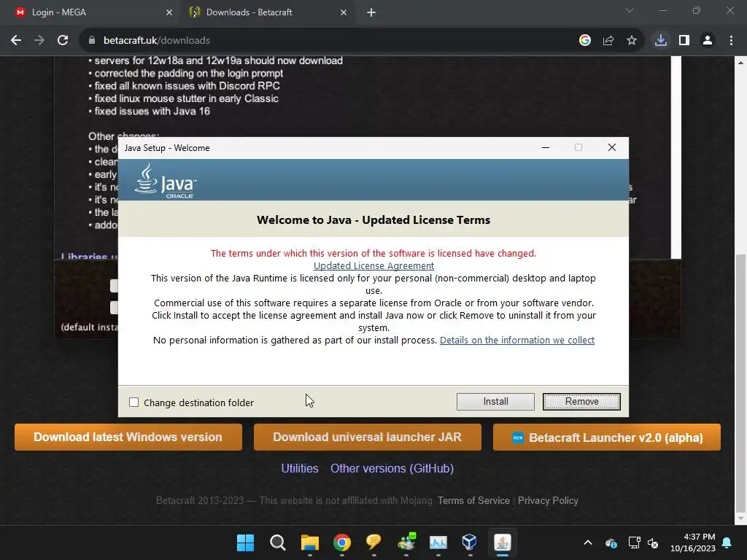Screen dimensions: 747x560
Task: Open the monitor graph app in taskbar
Action: click(438, 542)
